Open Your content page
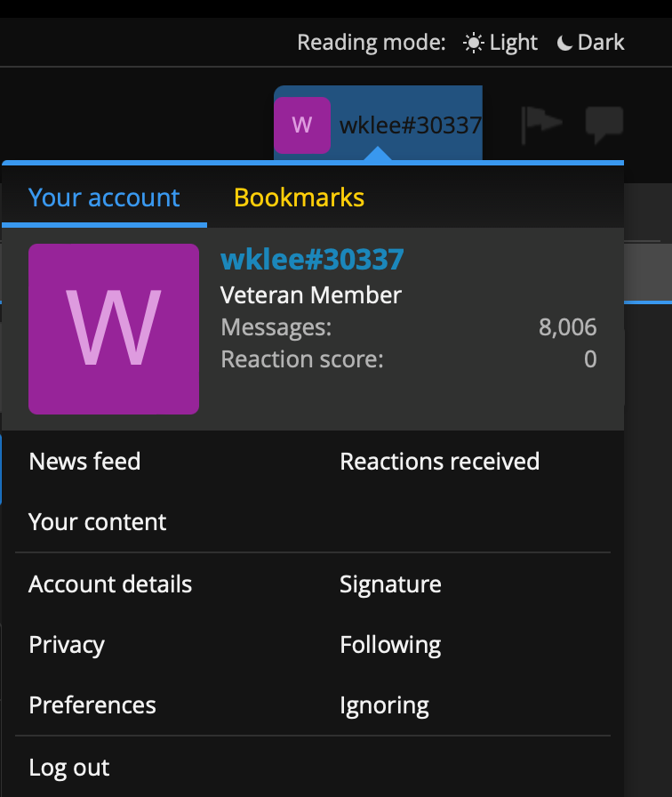Screen dimensions: 672x797 coord(98,521)
